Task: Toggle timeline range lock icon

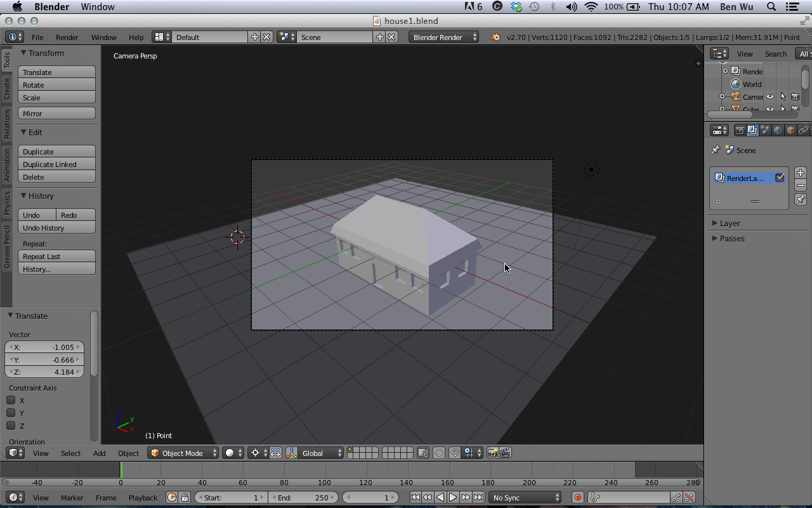Action: pos(185,497)
